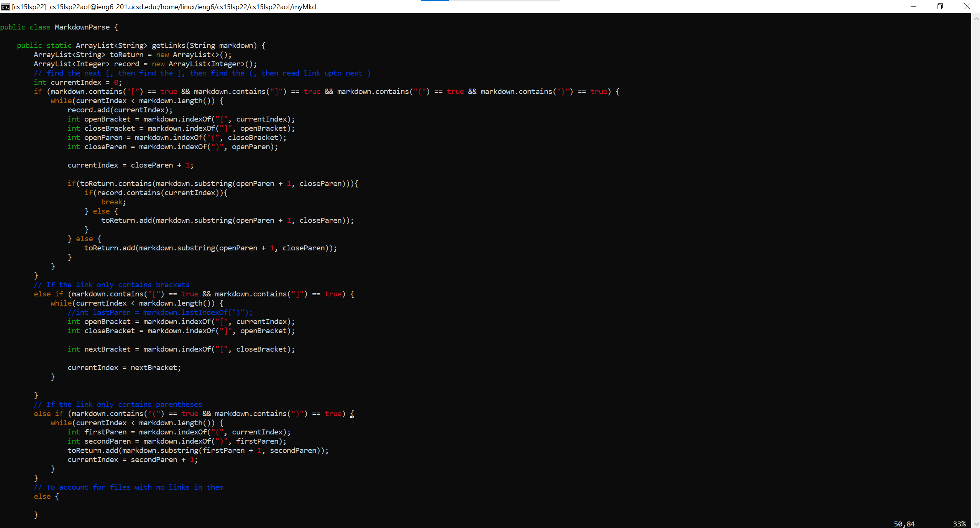Click 'int currentIndex = 0;' line
This screenshot has width=980, height=528.
coord(77,82)
